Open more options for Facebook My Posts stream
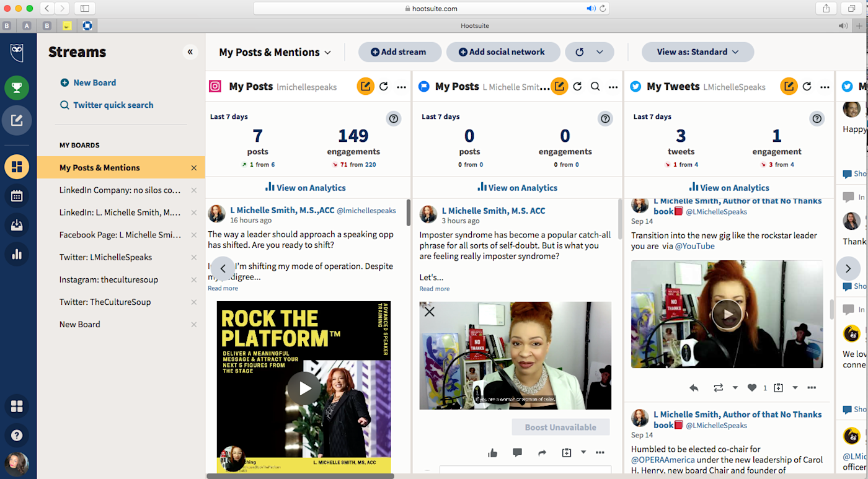The width and height of the screenshot is (868, 479). [x=613, y=87]
